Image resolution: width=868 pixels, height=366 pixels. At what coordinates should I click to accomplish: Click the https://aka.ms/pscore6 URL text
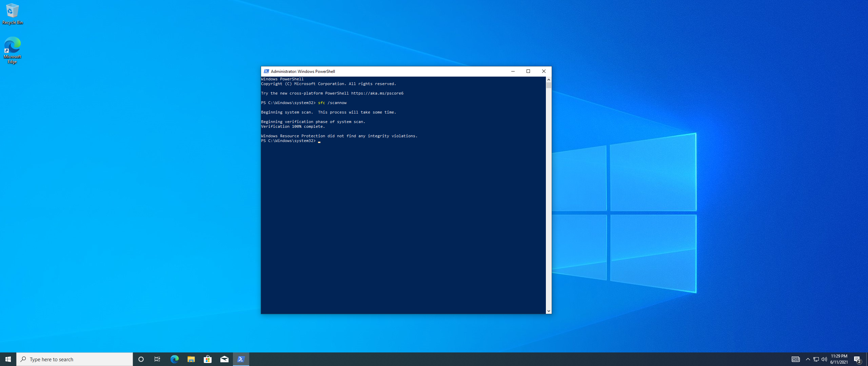(377, 93)
